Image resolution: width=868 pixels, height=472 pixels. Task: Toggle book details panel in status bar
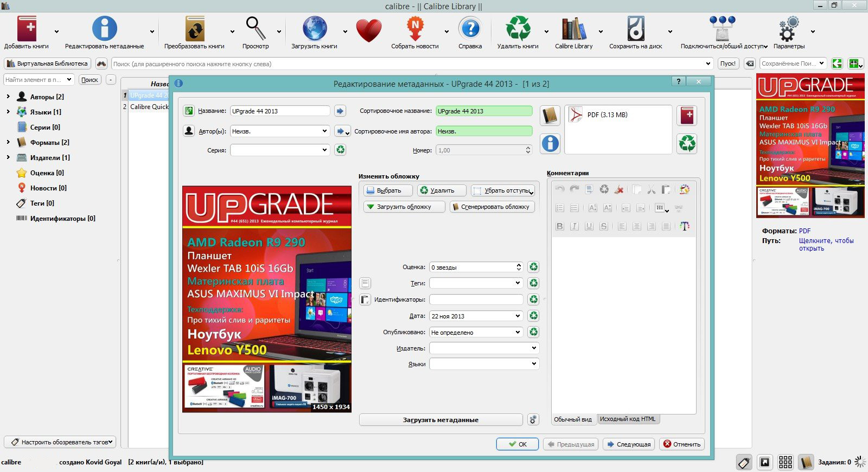(x=806, y=462)
